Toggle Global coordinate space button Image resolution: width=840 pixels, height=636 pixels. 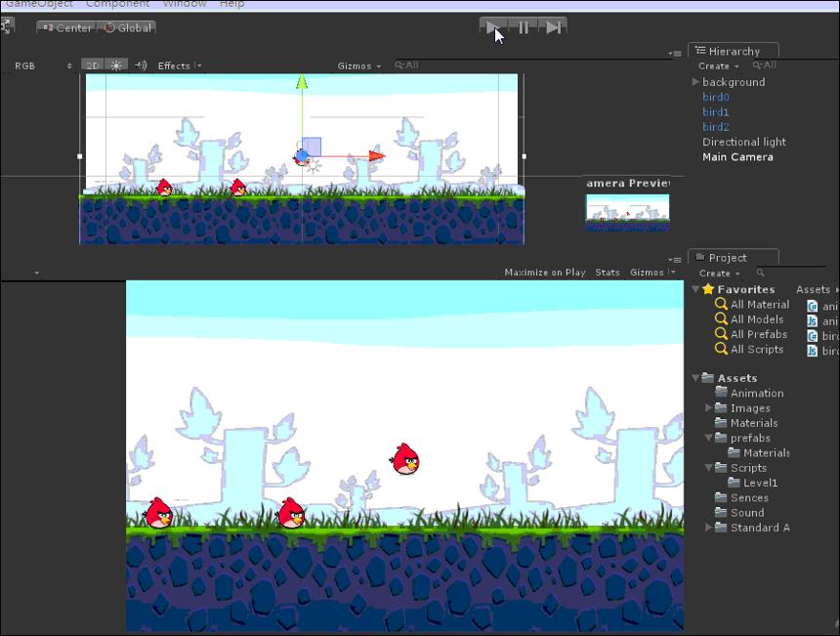[128, 28]
